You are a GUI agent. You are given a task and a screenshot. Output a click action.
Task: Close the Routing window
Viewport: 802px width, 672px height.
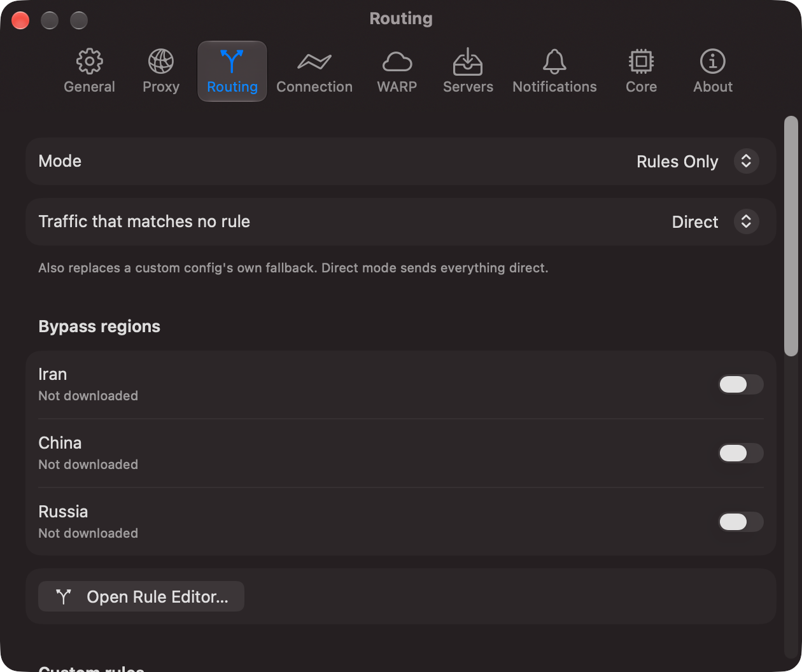pyautogui.click(x=20, y=20)
